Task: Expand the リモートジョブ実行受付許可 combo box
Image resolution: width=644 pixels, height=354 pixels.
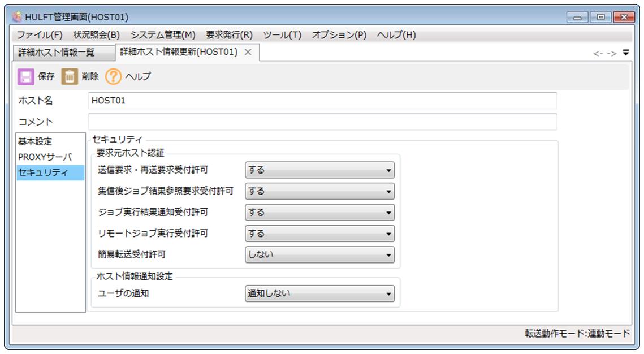Action: [319, 233]
